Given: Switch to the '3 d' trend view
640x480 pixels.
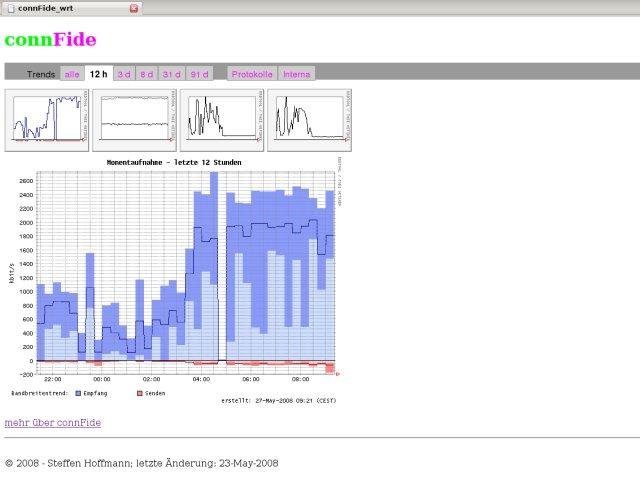Looking at the screenshot, I should pos(124,74).
